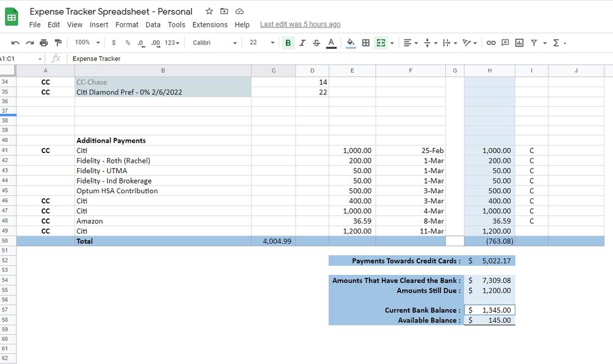The image size is (613, 364).
Task: Open horizontal align dropdown
Action: coord(410,43)
